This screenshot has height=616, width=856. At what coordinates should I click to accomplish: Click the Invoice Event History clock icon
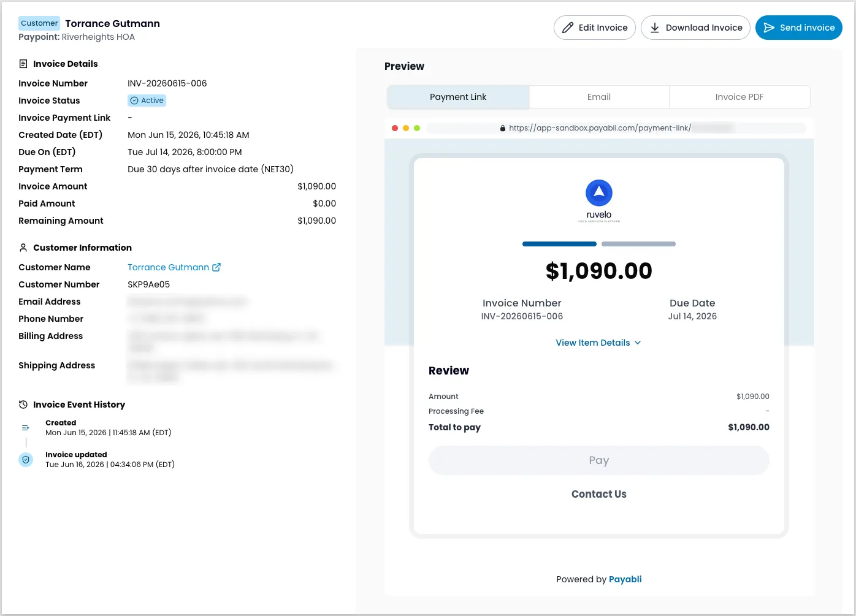pyautogui.click(x=23, y=405)
